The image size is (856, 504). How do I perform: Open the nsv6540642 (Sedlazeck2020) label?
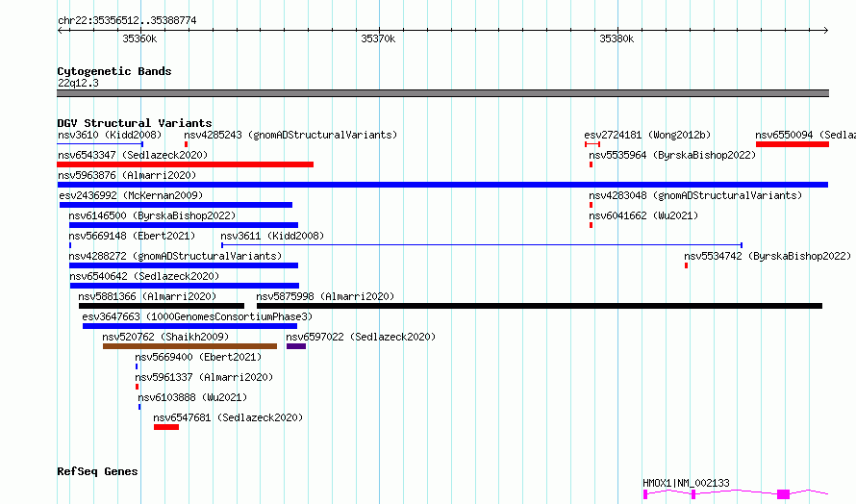pos(144,276)
